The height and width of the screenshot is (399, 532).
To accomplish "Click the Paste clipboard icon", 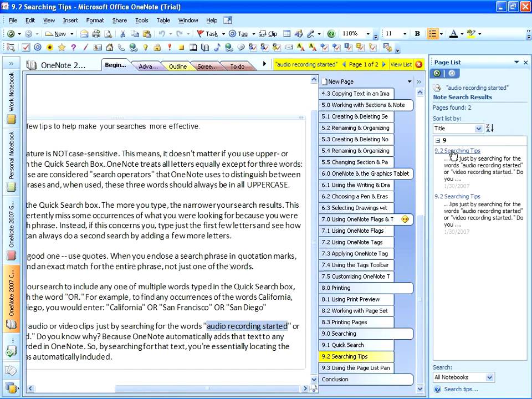I will click(147, 34).
